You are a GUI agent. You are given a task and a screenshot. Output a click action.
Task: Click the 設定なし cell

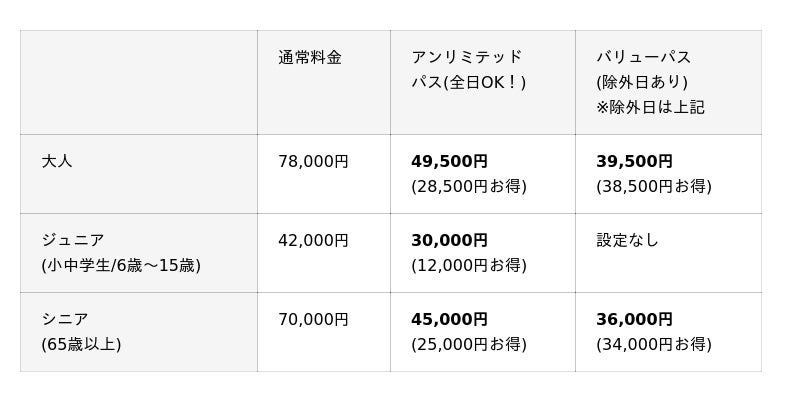tap(627, 240)
